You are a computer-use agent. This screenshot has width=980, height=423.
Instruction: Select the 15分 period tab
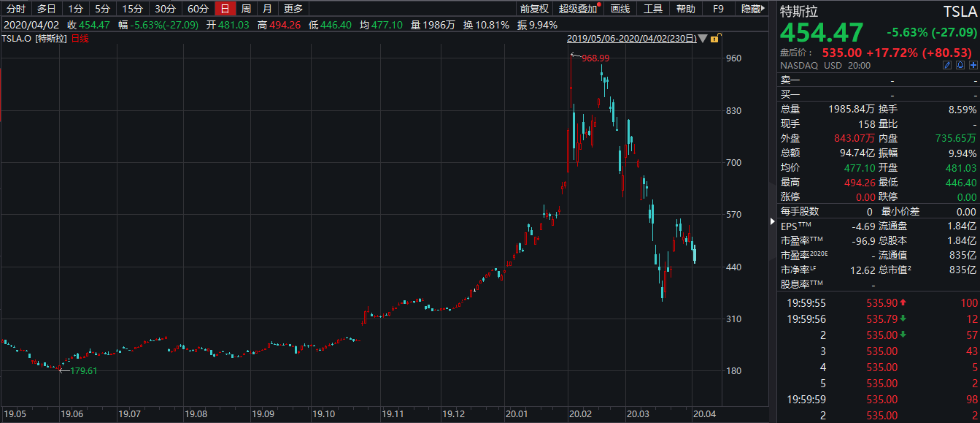coord(133,9)
